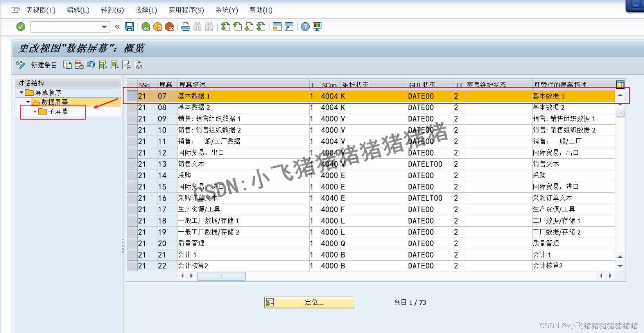Click the horizontal scrollbar thumb under table
Screen dimensions: 644x333
(221, 276)
